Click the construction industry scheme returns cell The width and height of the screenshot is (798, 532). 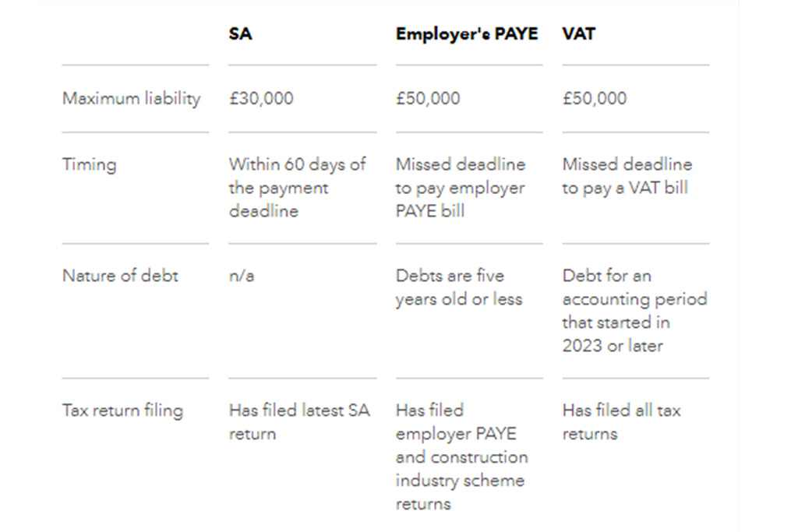461,457
